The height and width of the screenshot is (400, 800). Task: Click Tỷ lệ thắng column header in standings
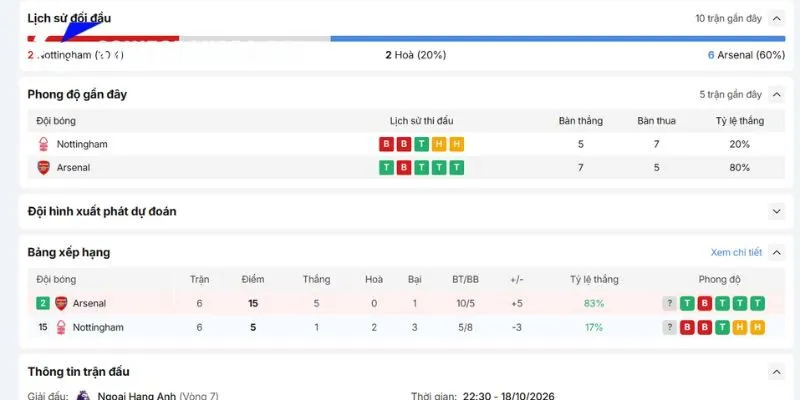(594, 279)
